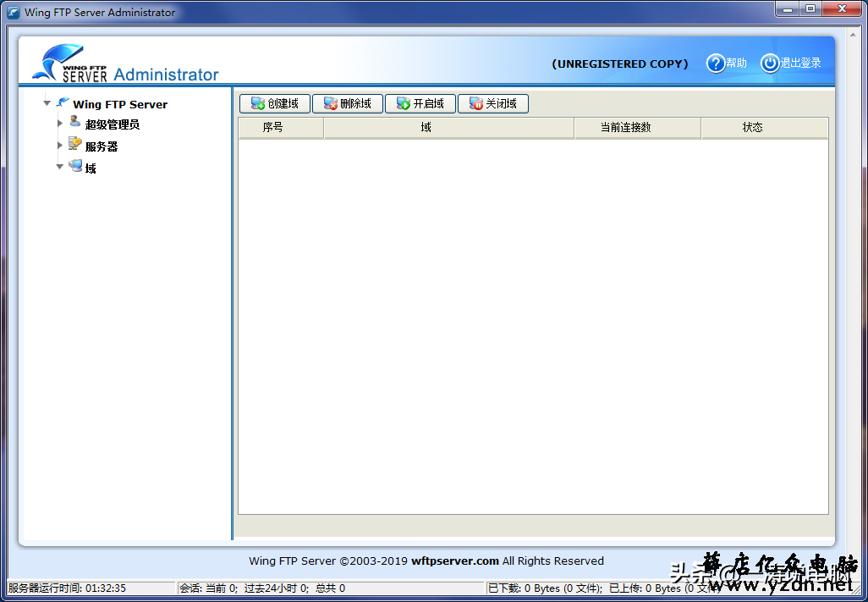Collapse the 域 tree node
This screenshot has height=602, width=868.
coord(60,167)
